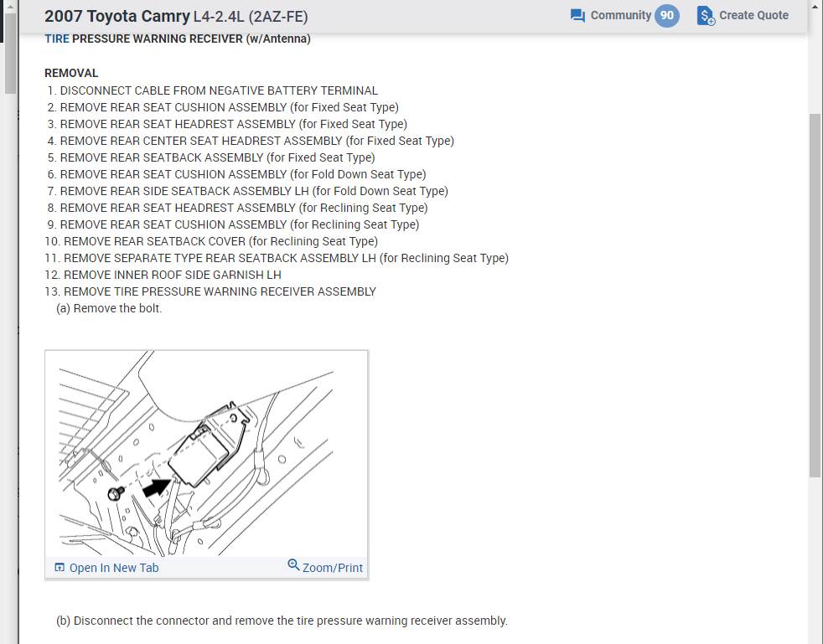Click the REMOVAL section heading

pos(71,74)
